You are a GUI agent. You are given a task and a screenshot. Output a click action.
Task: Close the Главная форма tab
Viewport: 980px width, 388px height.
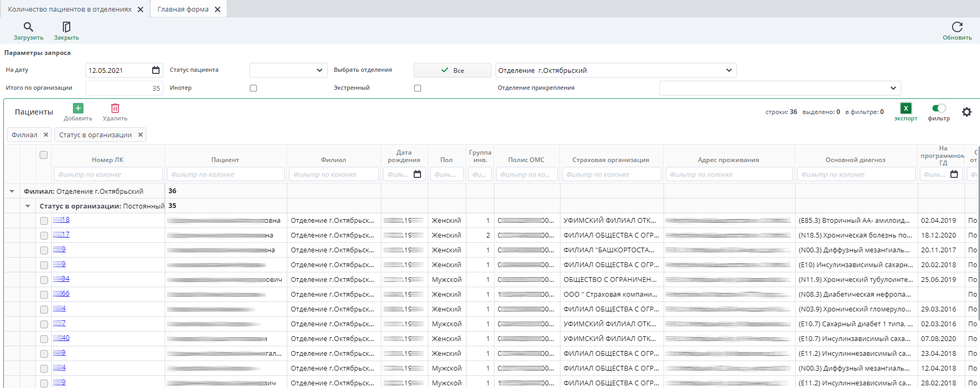click(218, 10)
